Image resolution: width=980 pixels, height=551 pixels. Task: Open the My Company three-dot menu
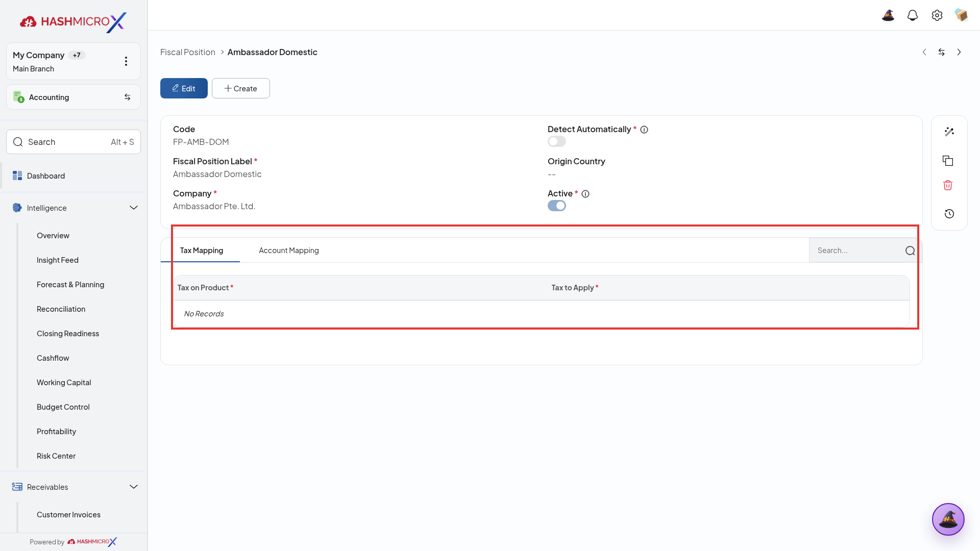[x=126, y=61]
